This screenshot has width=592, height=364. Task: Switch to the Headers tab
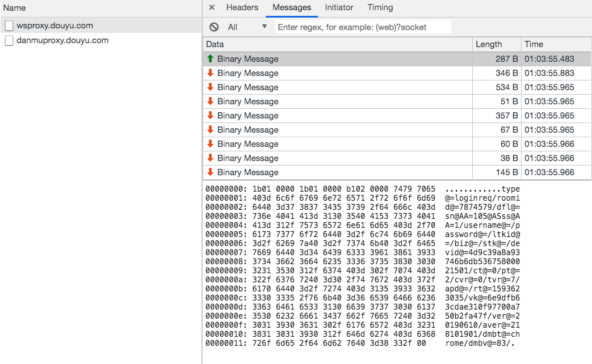pos(242,8)
